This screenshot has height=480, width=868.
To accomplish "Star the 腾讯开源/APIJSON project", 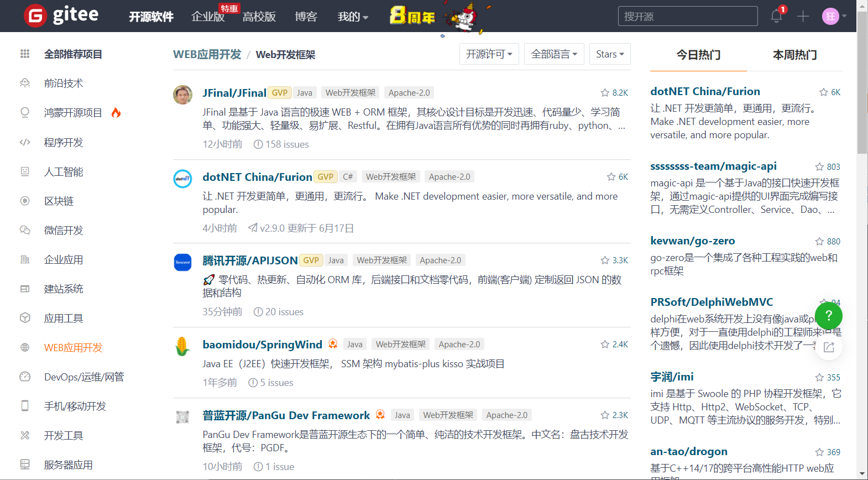I will click(605, 260).
